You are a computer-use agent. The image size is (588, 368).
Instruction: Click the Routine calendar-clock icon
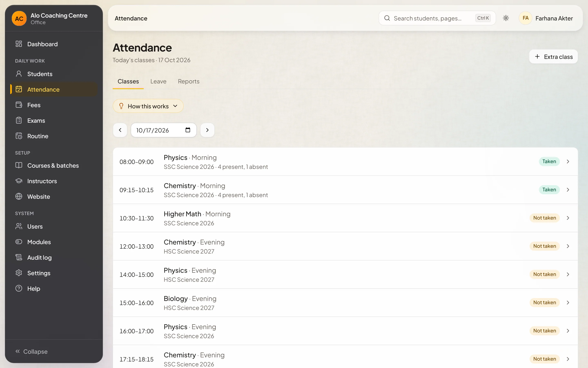pyautogui.click(x=19, y=136)
